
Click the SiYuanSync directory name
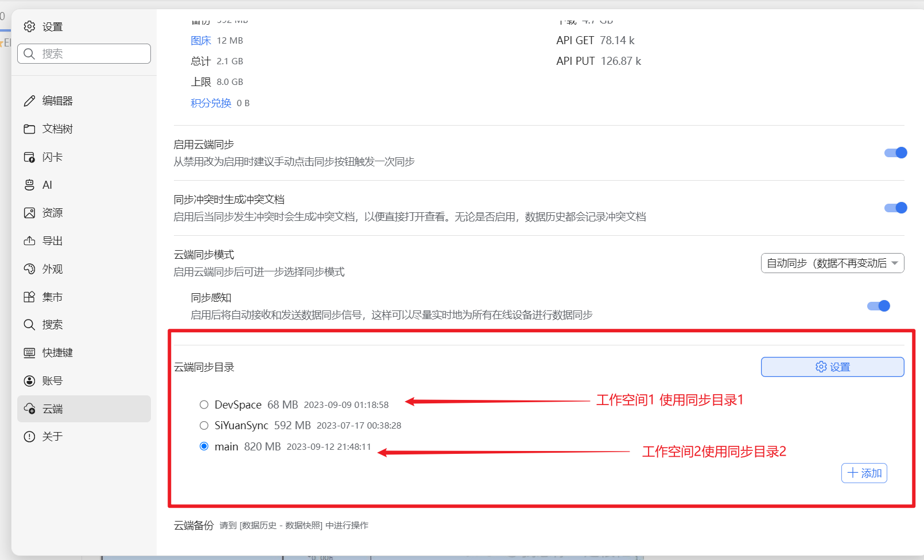[x=241, y=426]
